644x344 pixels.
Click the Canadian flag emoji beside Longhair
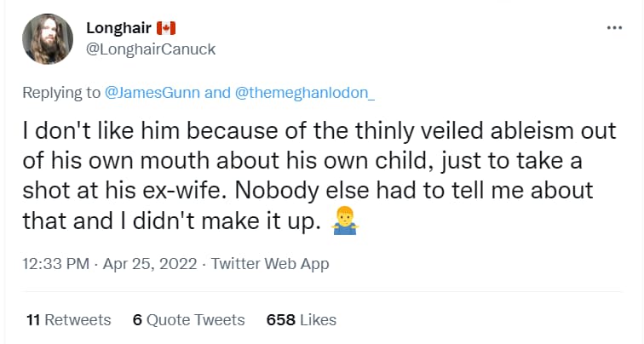point(166,28)
